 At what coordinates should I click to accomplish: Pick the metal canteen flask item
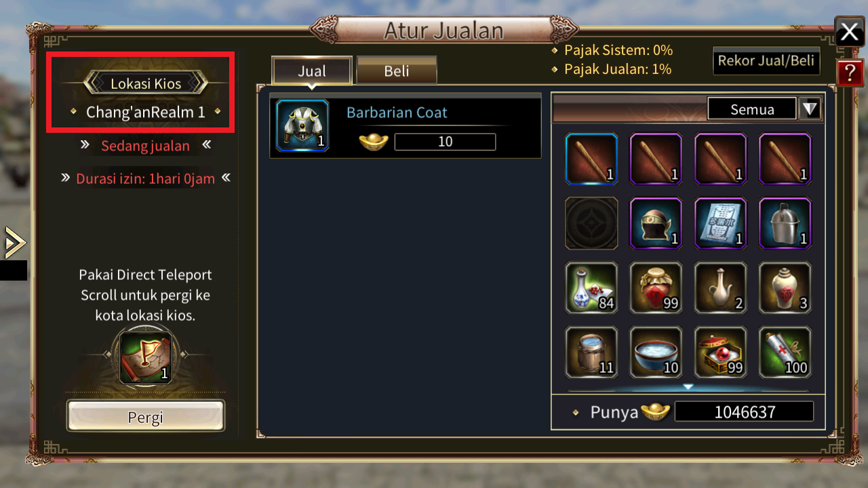point(785,223)
